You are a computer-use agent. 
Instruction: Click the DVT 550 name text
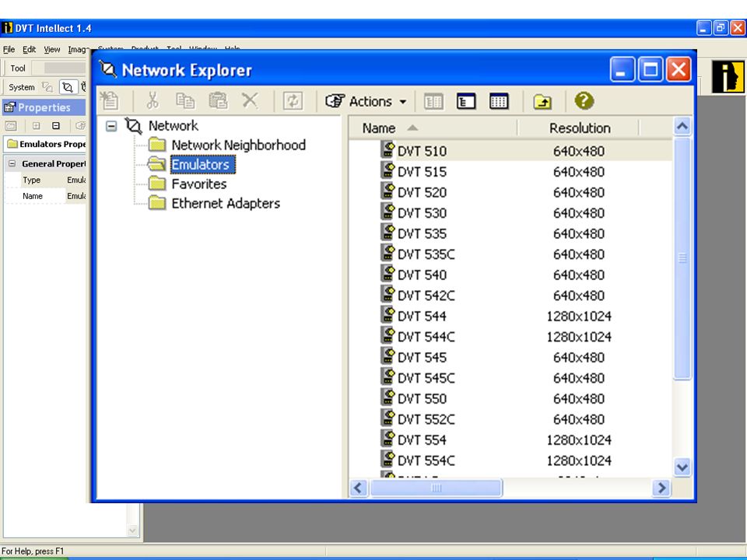[x=422, y=398]
